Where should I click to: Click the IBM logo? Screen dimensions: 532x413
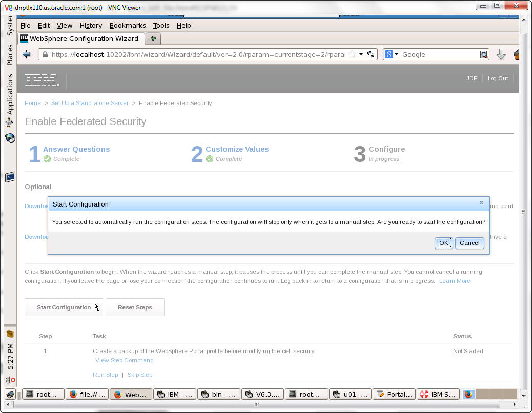pos(42,80)
